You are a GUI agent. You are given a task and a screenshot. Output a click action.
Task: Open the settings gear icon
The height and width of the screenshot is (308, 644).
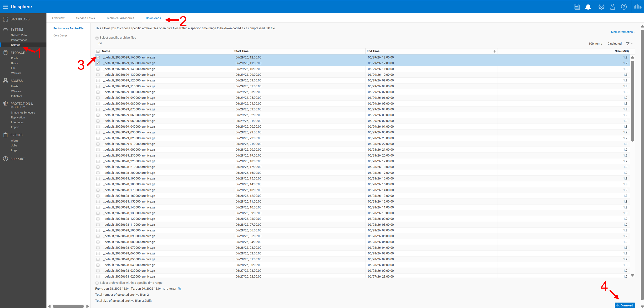[x=601, y=7]
